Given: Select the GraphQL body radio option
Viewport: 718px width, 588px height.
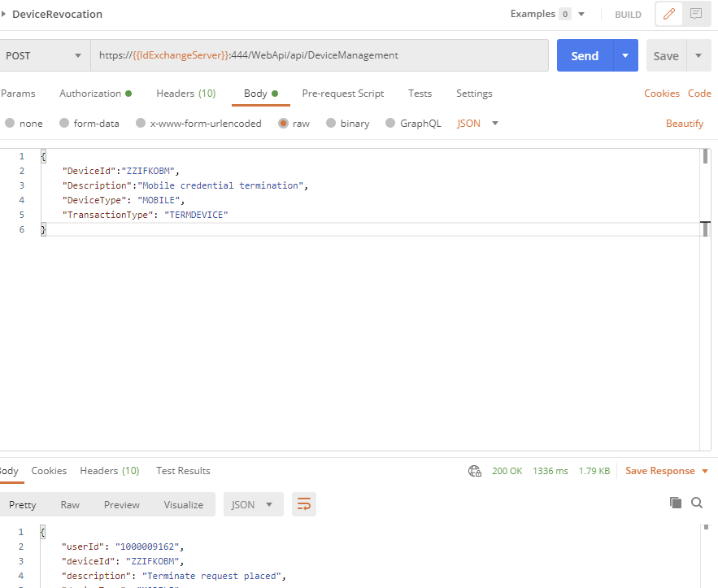Looking at the screenshot, I should point(390,123).
